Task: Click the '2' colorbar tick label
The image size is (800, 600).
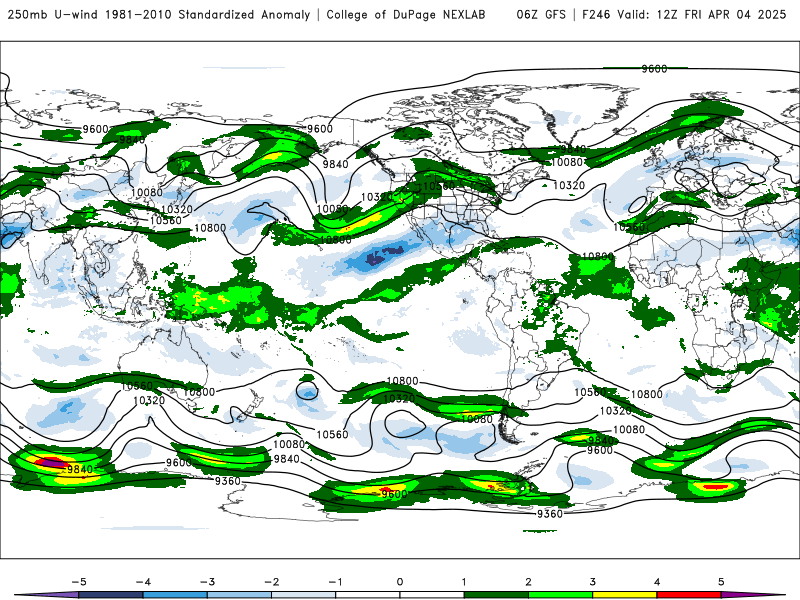Action: (529, 582)
